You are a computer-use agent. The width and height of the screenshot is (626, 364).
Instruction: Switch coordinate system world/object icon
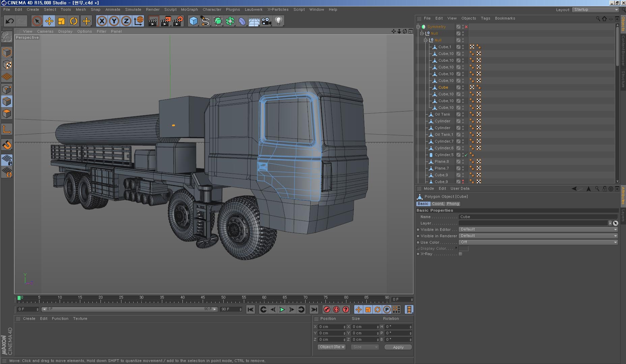pyautogui.click(x=138, y=21)
